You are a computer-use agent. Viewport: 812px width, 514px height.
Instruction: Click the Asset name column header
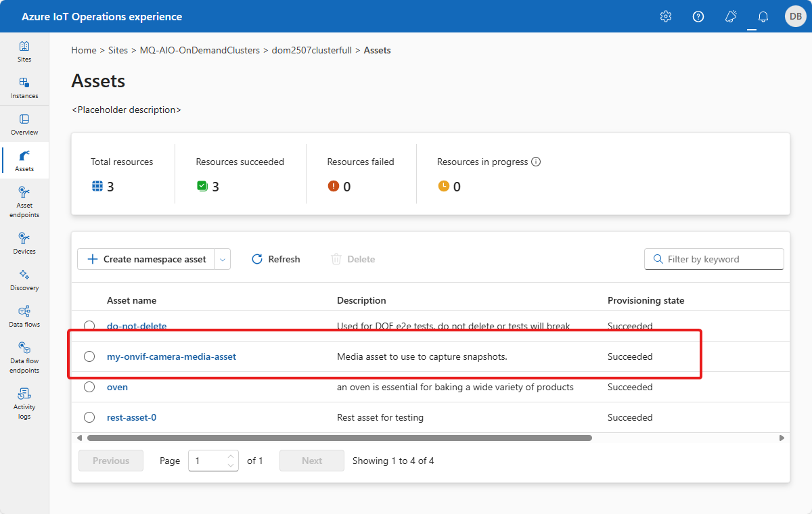(131, 300)
